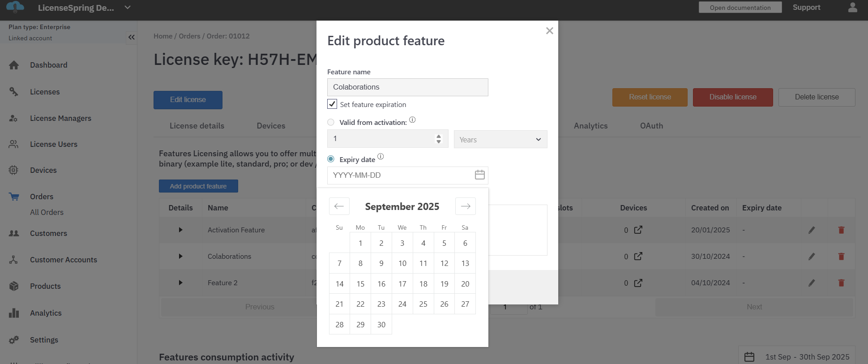
Task: Click the Feature name input field
Action: [x=407, y=87]
